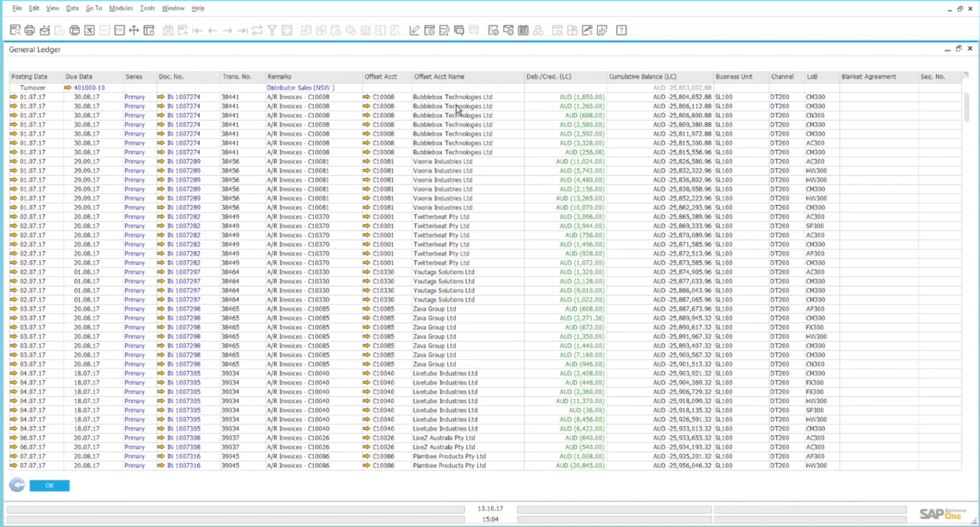Image resolution: width=980 pixels, height=527 pixels.
Task: Open the Go To menu
Action: pyautogui.click(x=93, y=8)
